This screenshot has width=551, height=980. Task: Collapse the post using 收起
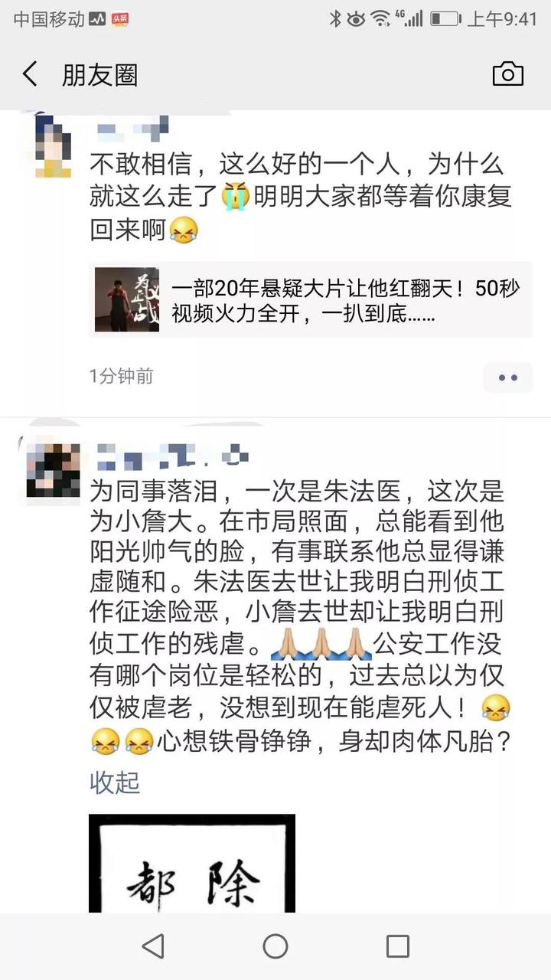click(x=115, y=782)
